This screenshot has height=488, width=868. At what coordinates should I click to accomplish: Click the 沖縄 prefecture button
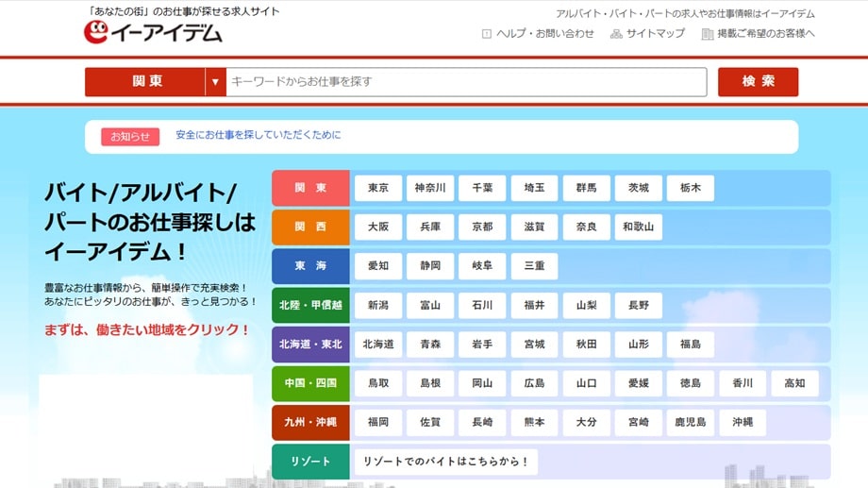coord(743,422)
